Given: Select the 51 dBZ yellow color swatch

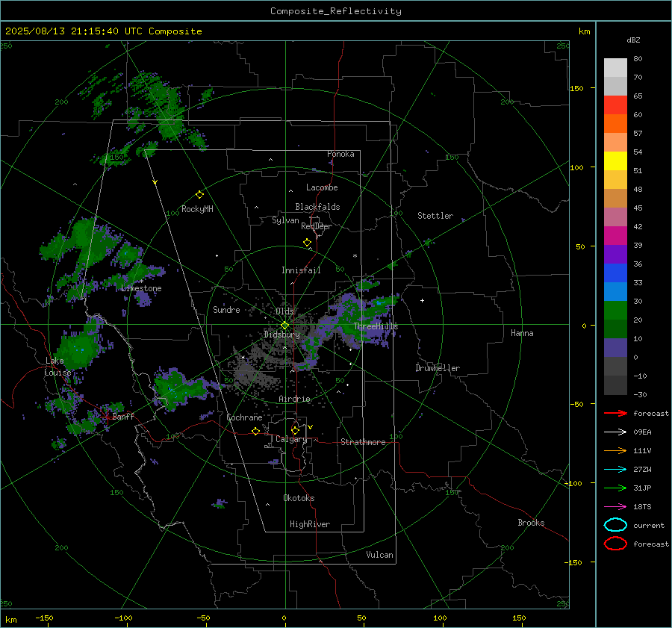Looking at the screenshot, I should 615,161.
